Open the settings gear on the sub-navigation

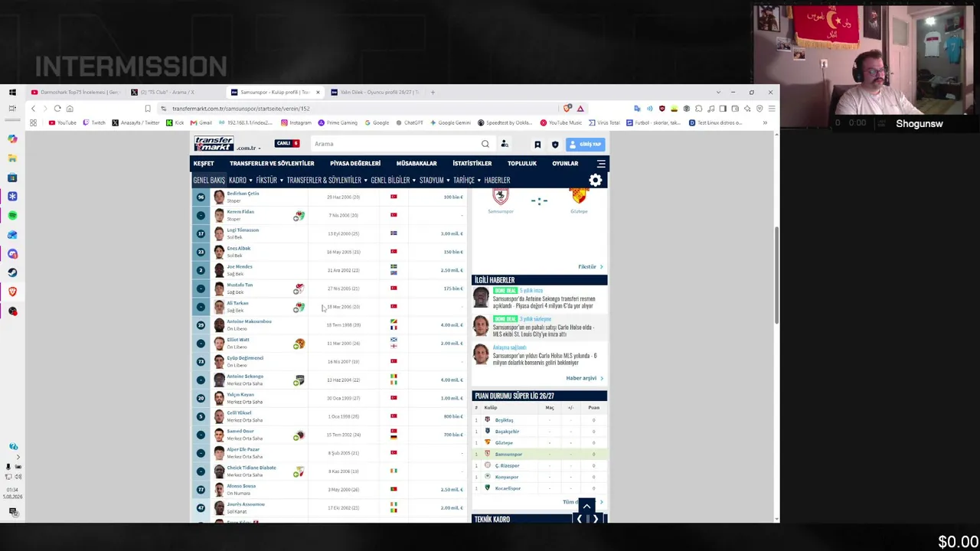595,180
